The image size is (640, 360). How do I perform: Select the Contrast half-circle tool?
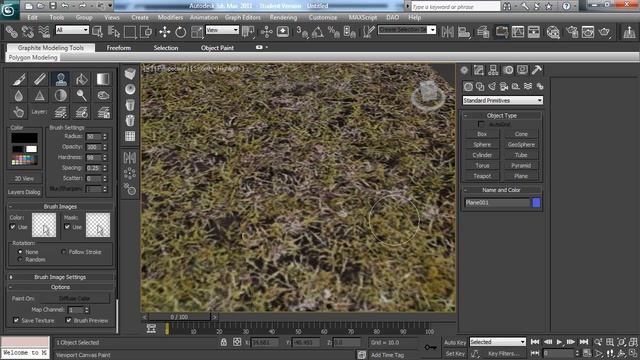click(x=61, y=96)
